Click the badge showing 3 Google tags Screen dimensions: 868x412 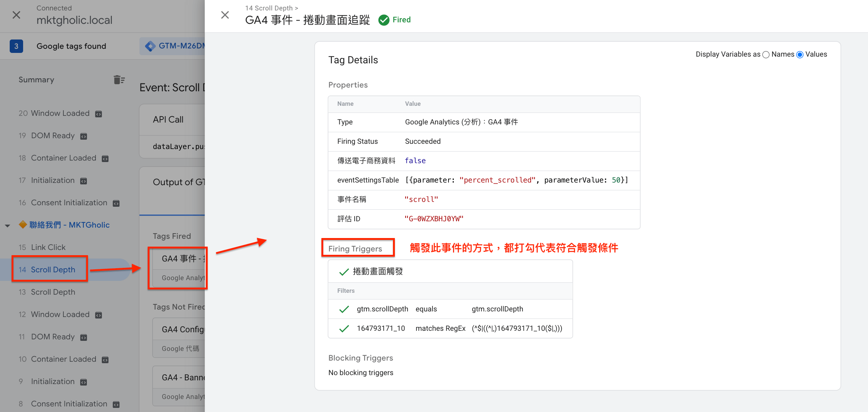(16, 46)
